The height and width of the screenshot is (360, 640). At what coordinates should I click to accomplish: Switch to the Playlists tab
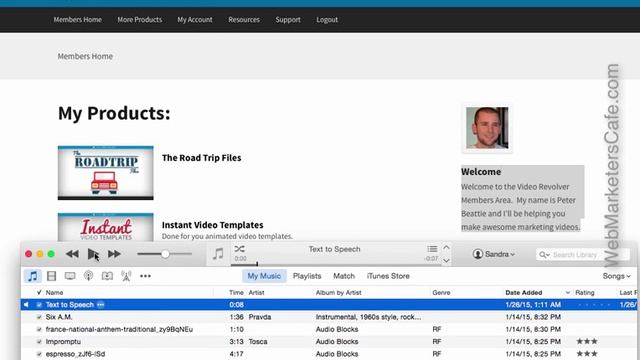pos(307,276)
